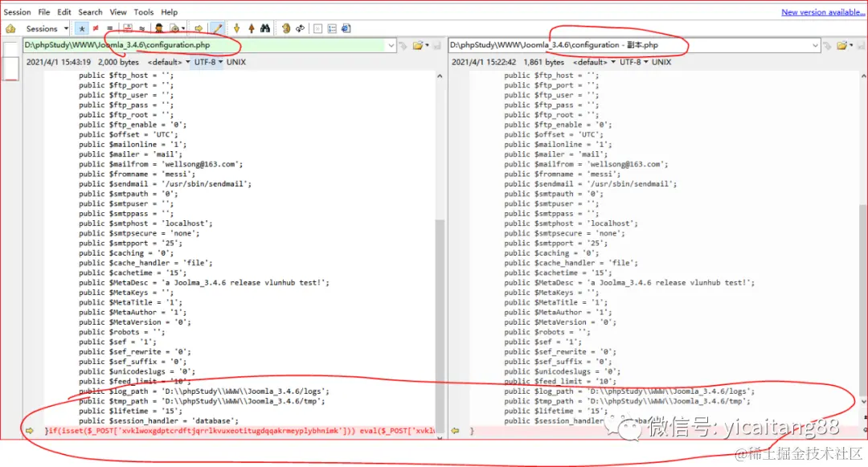The image size is (868, 467).
Task: Jump to next difference section
Action: coord(237,28)
